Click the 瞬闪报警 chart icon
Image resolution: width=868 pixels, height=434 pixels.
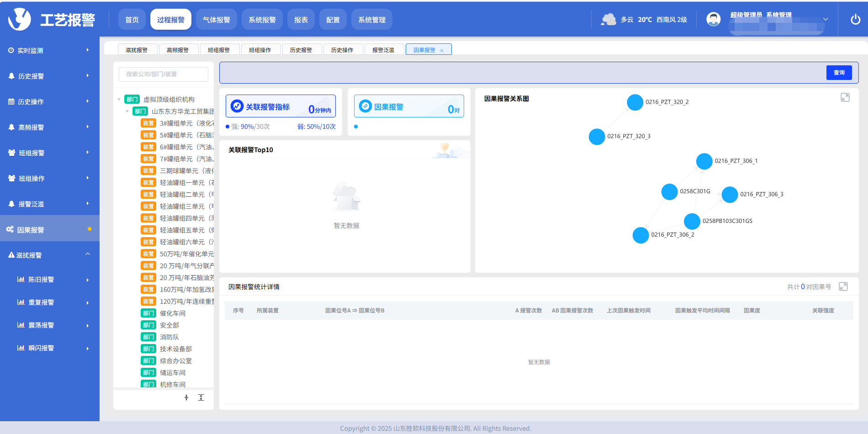tap(21, 348)
